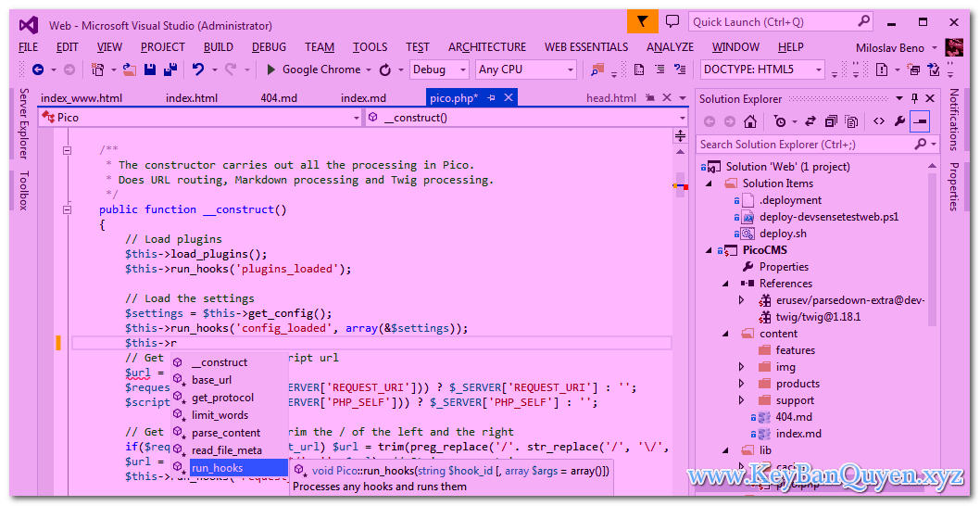This screenshot has height=506, width=980.
Task: Open the FILE menu
Action: [x=28, y=47]
